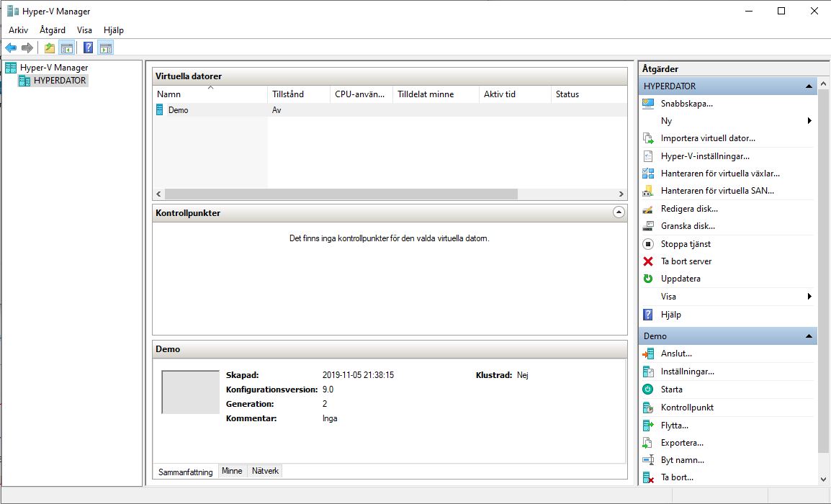Click the Forward arrow toolbar icon

point(27,48)
